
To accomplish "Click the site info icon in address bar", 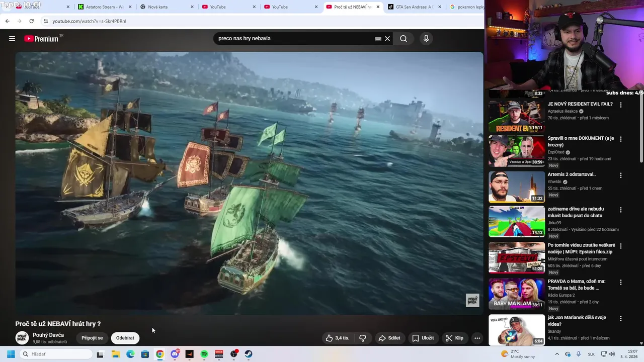I will [46, 21].
